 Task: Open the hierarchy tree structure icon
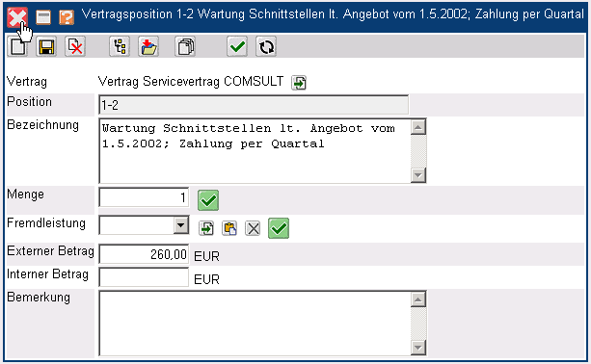[x=120, y=46]
